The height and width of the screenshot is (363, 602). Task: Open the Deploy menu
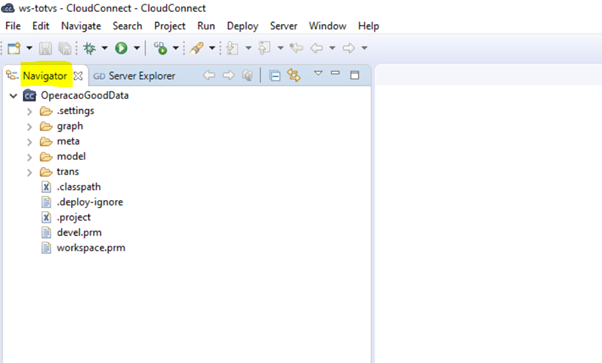pyautogui.click(x=243, y=26)
